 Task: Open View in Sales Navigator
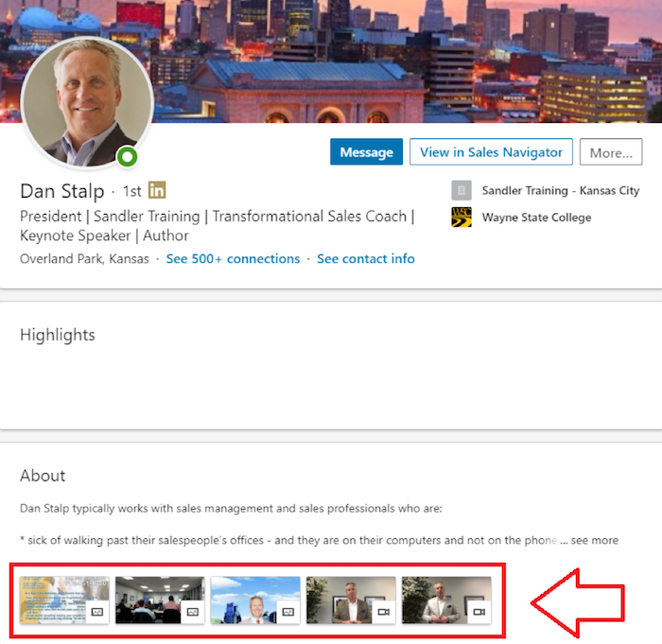coord(491,152)
